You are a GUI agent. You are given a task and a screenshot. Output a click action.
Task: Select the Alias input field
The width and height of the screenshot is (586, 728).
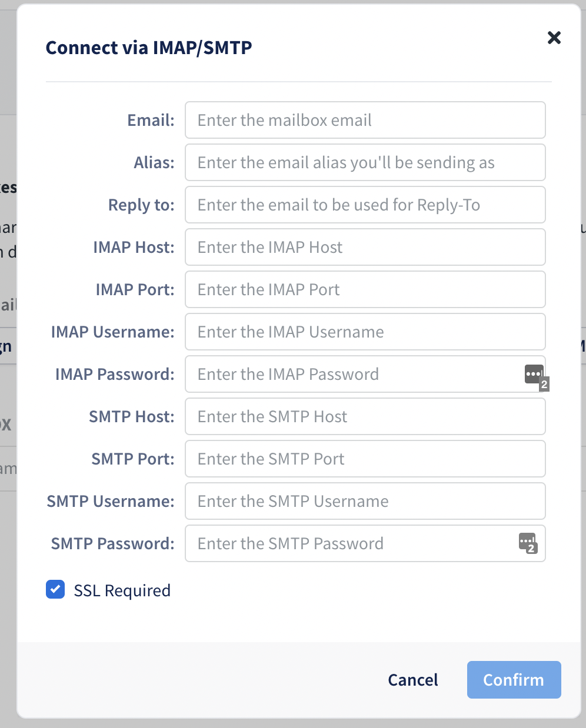[365, 162]
